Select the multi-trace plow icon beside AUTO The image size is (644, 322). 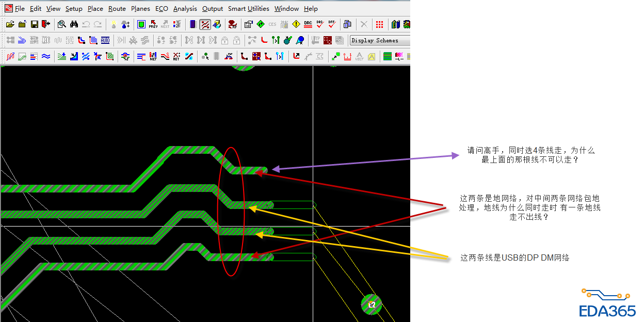pyautogui.click(x=93, y=40)
